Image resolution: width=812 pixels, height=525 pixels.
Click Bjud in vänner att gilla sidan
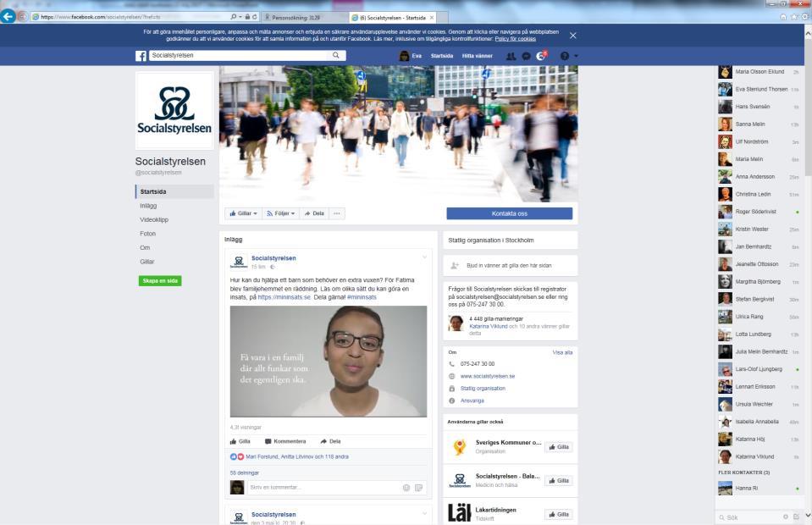click(509, 266)
